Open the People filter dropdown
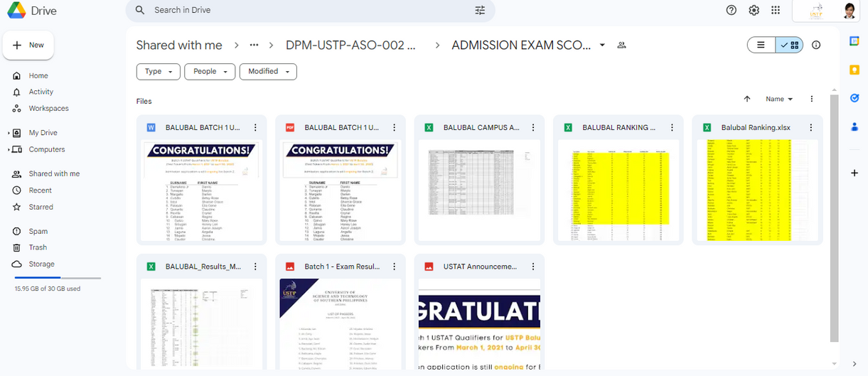Viewport: 868px width, 376px height. coord(210,71)
